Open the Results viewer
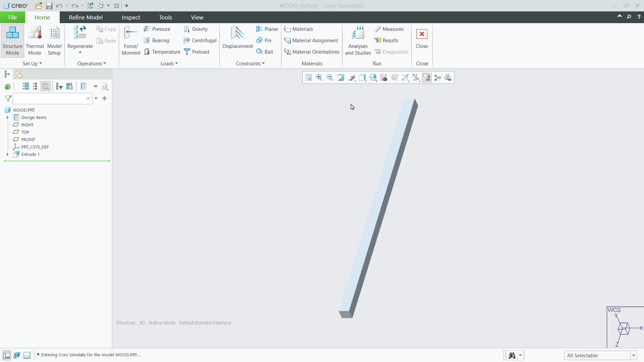This screenshot has width=644, height=362. 386,41
